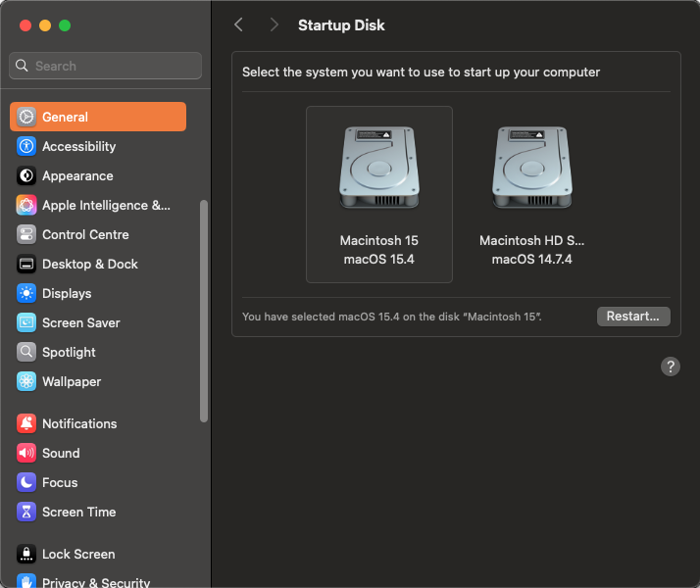
Task: Focus the Search field
Action: click(x=105, y=66)
